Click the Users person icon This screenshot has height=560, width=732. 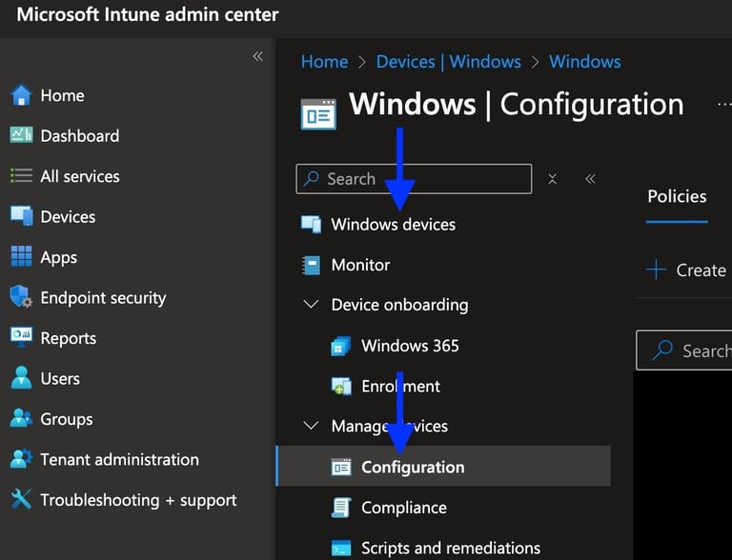[21, 377]
